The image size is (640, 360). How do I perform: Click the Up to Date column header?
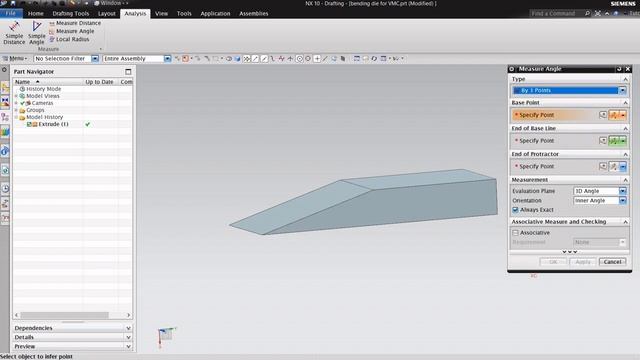click(99, 82)
